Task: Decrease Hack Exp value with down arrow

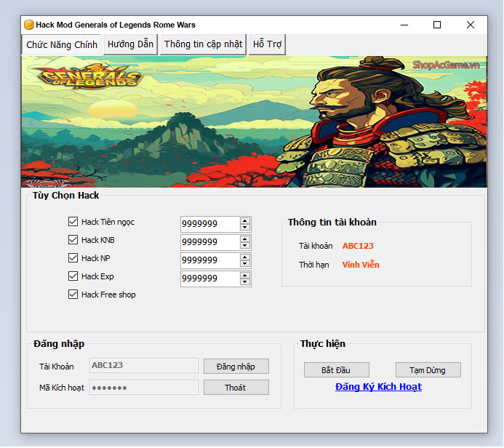Action: pos(245,282)
